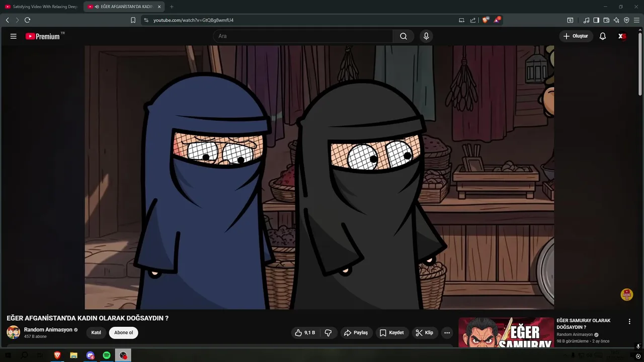Submit search with the magnifier button
The image size is (644, 362).
404,36
